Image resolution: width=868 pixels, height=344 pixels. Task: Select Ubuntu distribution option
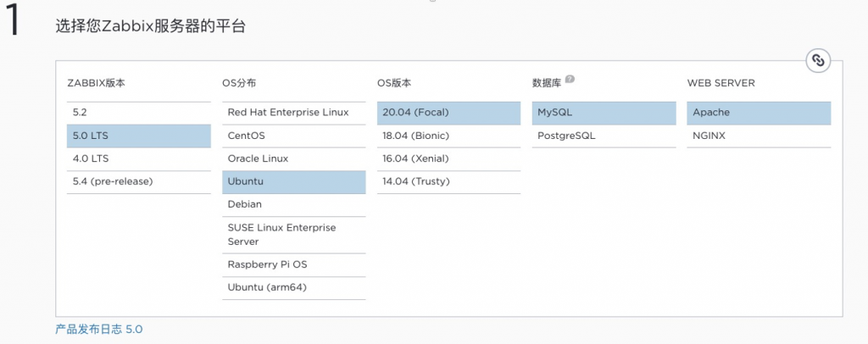click(294, 182)
